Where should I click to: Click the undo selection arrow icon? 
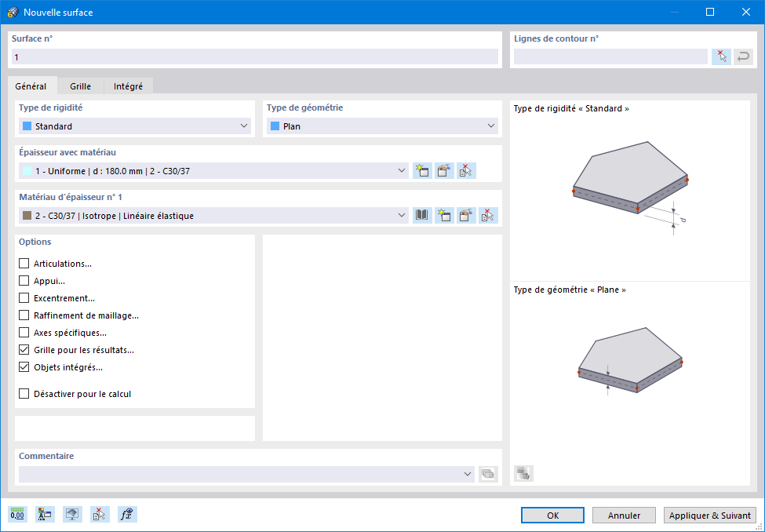[x=743, y=56]
